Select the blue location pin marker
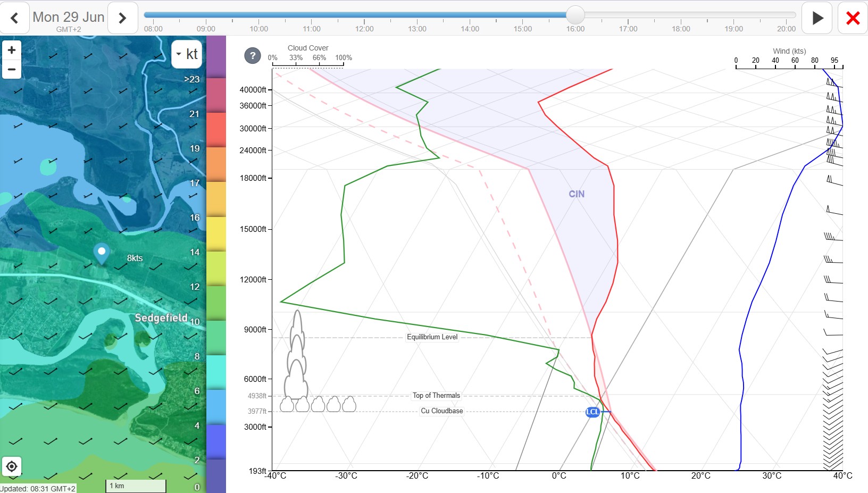Image resolution: width=868 pixels, height=493 pixels. coord(101,253)
